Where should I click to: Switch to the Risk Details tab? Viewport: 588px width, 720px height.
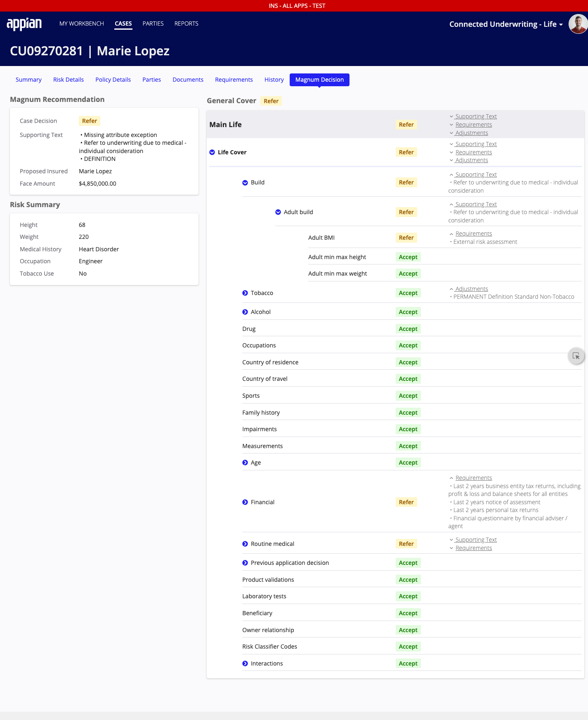point(68,80)
